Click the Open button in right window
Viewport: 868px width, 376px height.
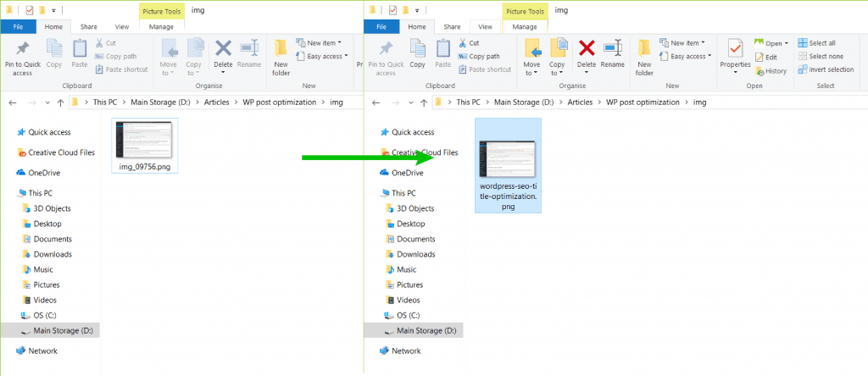[x=771, y=43]
